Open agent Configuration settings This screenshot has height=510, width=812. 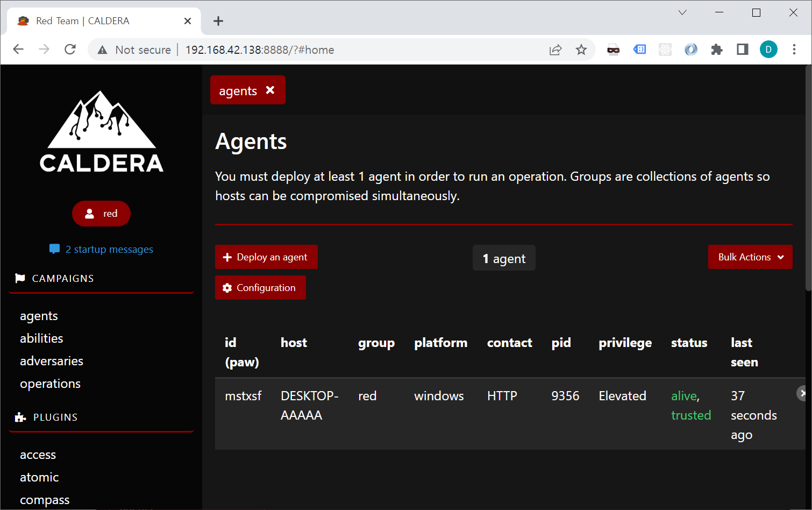pos(260,288)
